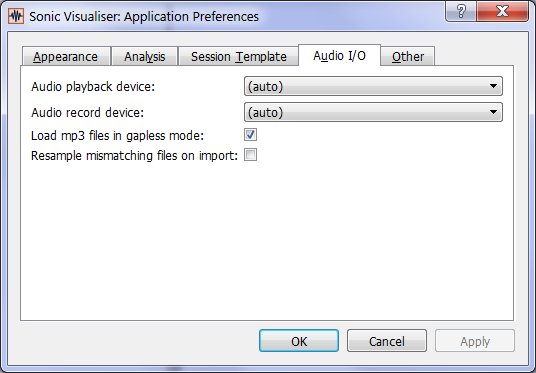Click the 'Sonic Visualiser: Application Preferences' title text
The image size is (536, 373).
(x=144, y=16)
